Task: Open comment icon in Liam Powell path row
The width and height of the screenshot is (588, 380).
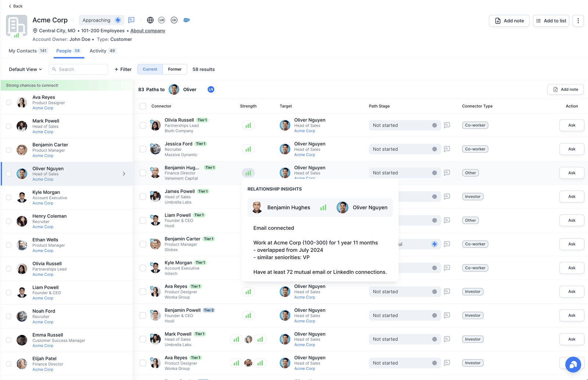Action: [447, 220]
